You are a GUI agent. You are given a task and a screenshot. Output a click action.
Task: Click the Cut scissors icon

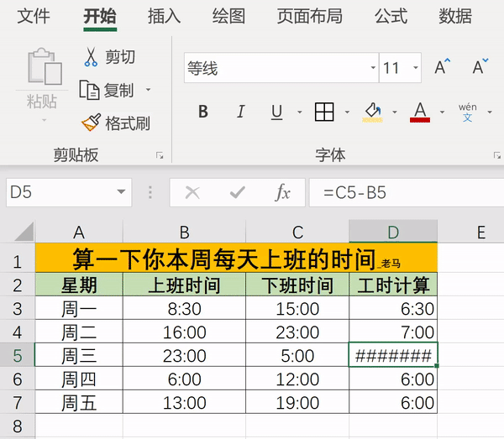(x=91, y=57)
